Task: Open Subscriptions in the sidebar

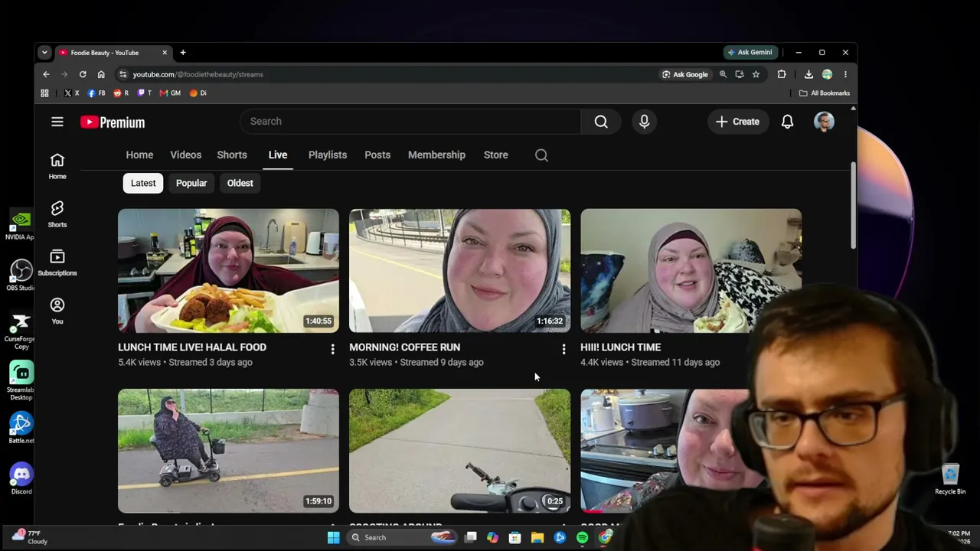Action: coord(57,262)
